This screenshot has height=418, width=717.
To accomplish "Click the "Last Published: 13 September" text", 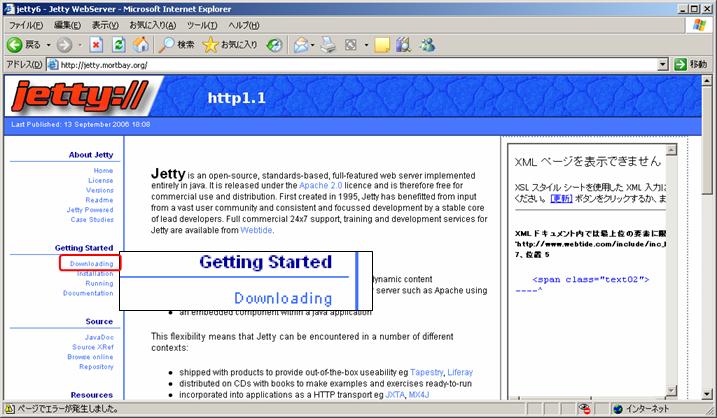I will pos(61,124).
